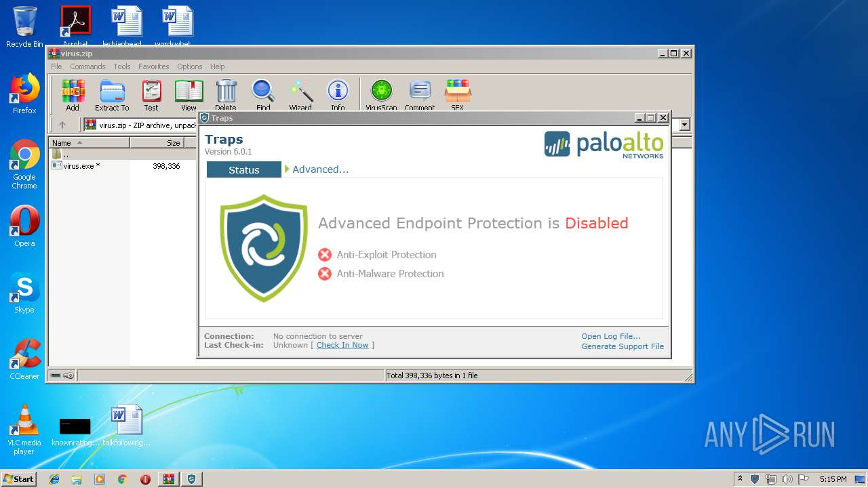Select the VLC media player shortcut

tap(24, 430)
